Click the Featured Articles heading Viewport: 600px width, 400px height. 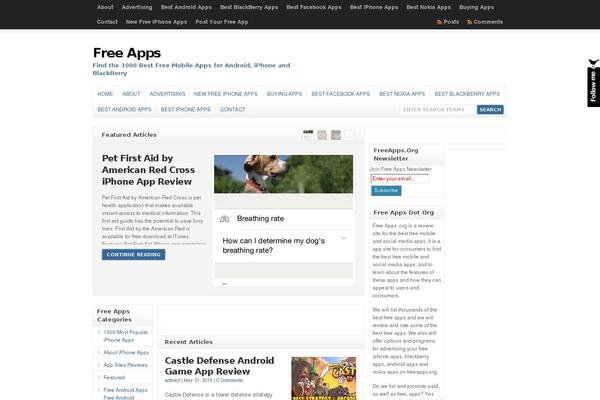[129, 135]
